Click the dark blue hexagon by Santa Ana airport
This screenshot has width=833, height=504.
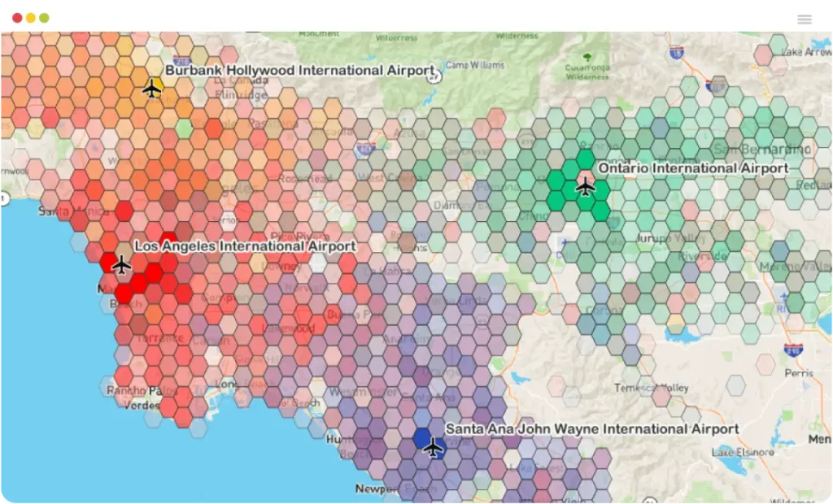point(422,439)
